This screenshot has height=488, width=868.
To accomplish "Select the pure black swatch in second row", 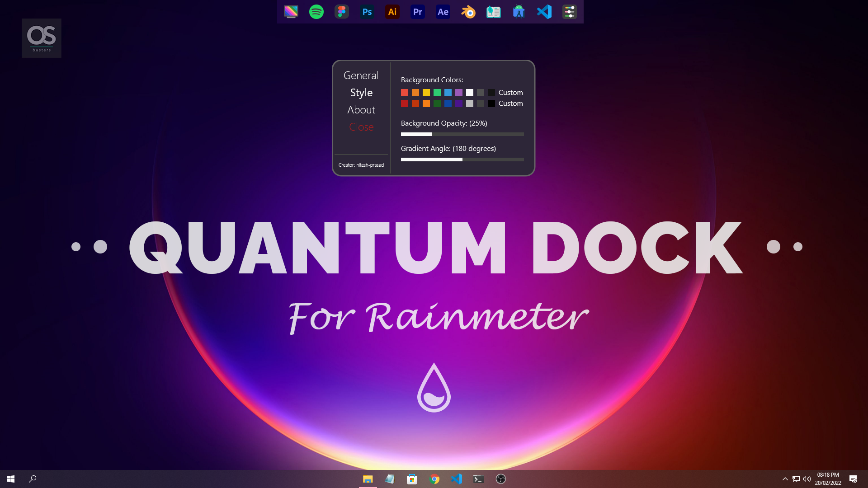I will 491,103.
